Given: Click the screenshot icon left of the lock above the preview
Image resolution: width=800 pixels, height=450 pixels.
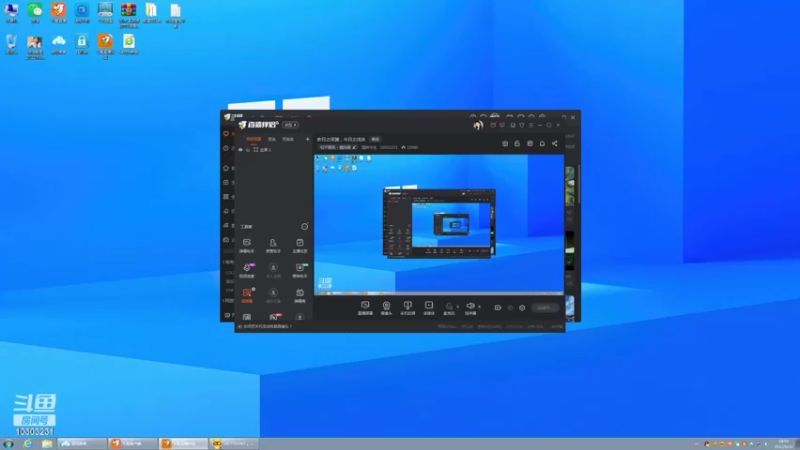Looking at the screenshot, I should 505,143.
